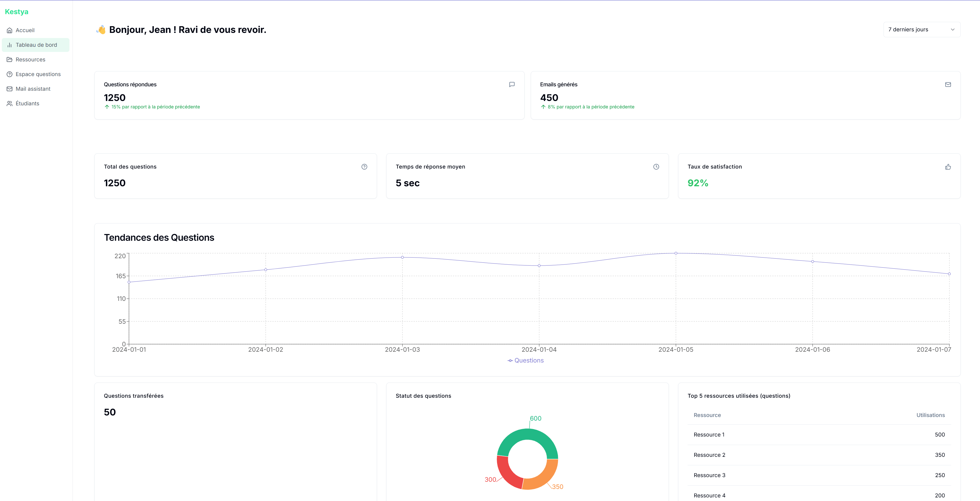Click the chat bubble icon on Questions répondues card
The width and height of the screenshot is (980, 501).
click(512, 84)
